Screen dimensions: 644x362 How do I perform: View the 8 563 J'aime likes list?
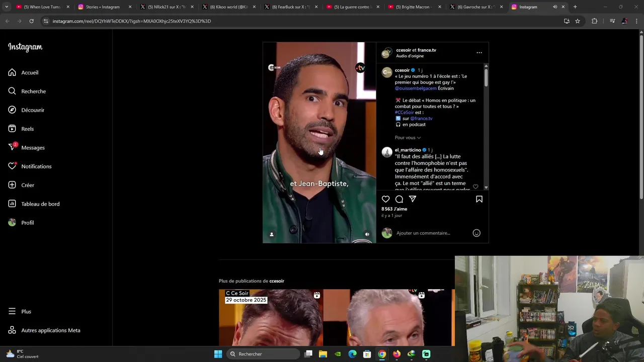(x=394, y=209)
